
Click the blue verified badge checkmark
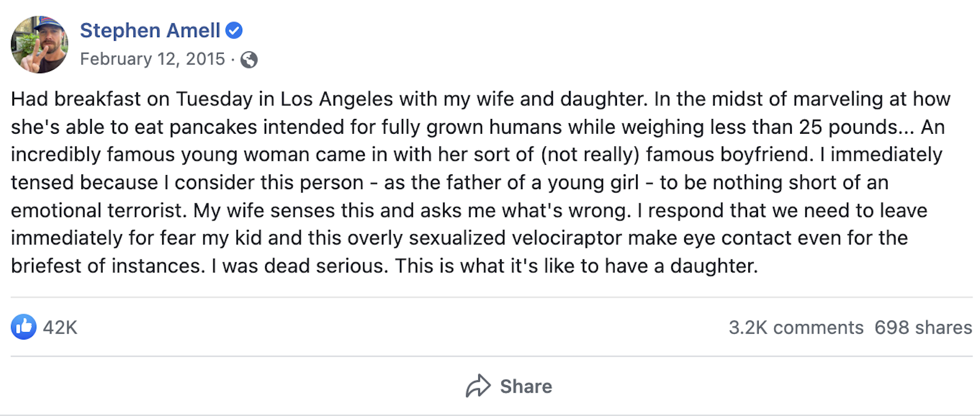click(x=234, y=30)
